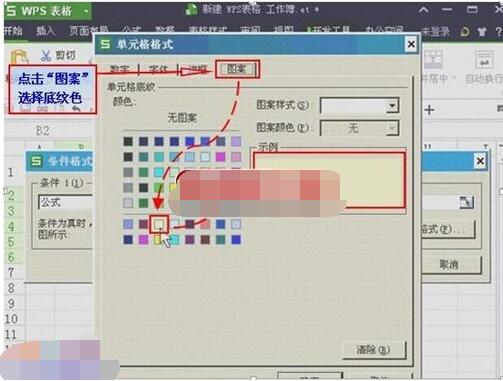Expand the 图案颜色 dropdown showing 无

pyautogui.click(x=392, y=128)
